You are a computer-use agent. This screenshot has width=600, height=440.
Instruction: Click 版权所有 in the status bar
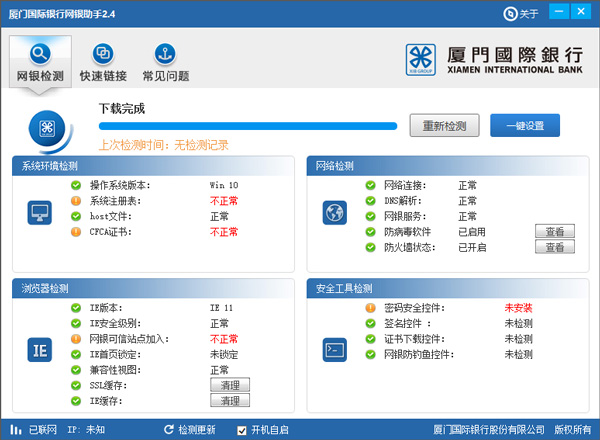(x=572, y=430)
